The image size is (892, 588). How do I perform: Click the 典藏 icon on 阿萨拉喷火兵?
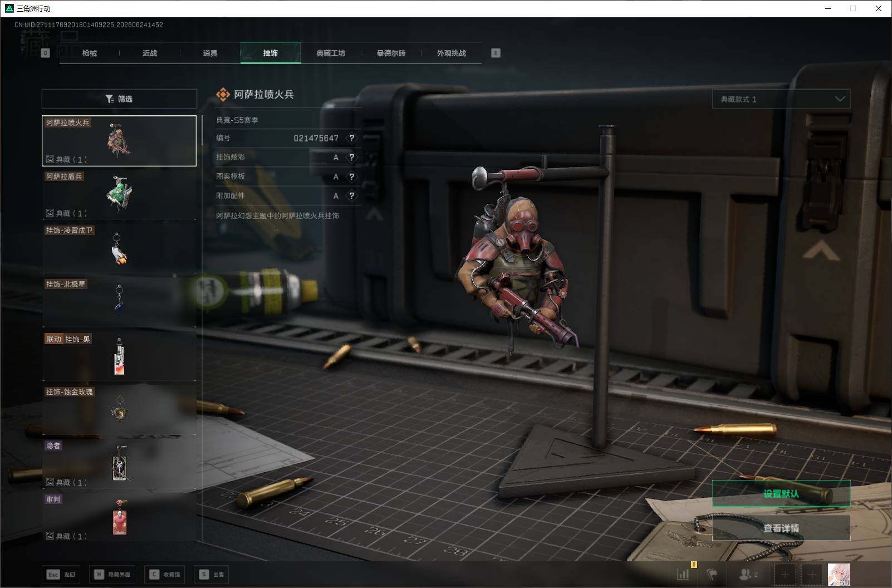(50, 159)
